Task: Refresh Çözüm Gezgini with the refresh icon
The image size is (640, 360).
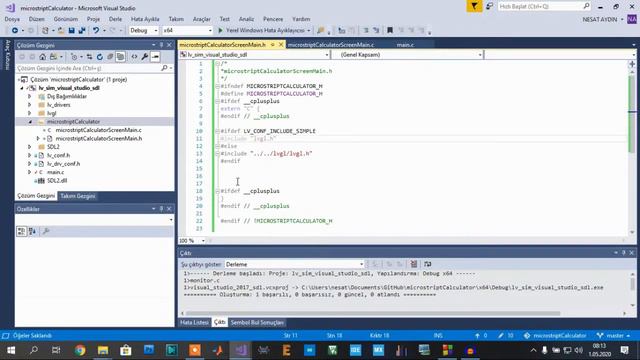Action: [x=100, y=57]
